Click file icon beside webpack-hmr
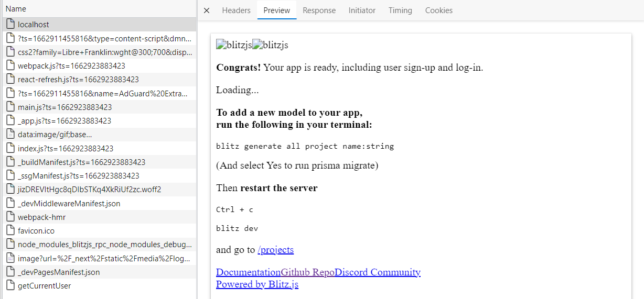This screenshot has height=299, width=644. 10,216
